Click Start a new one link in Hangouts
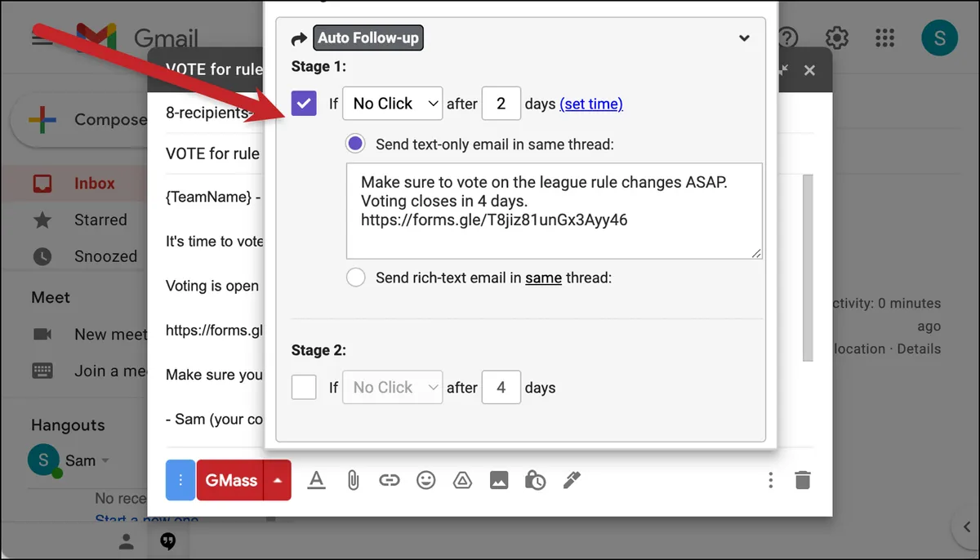 tap(147, 520)
